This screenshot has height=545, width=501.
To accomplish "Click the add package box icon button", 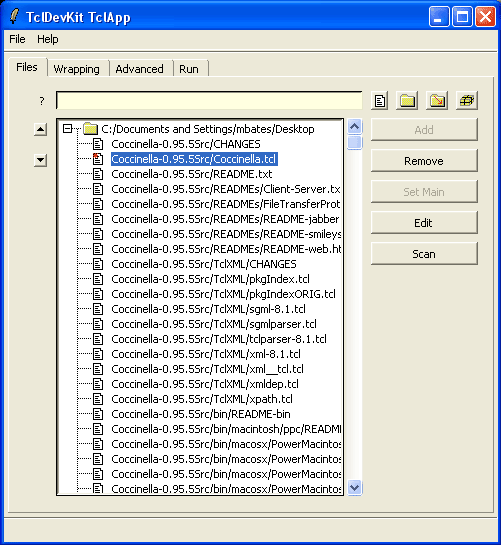I will [467, 101].
